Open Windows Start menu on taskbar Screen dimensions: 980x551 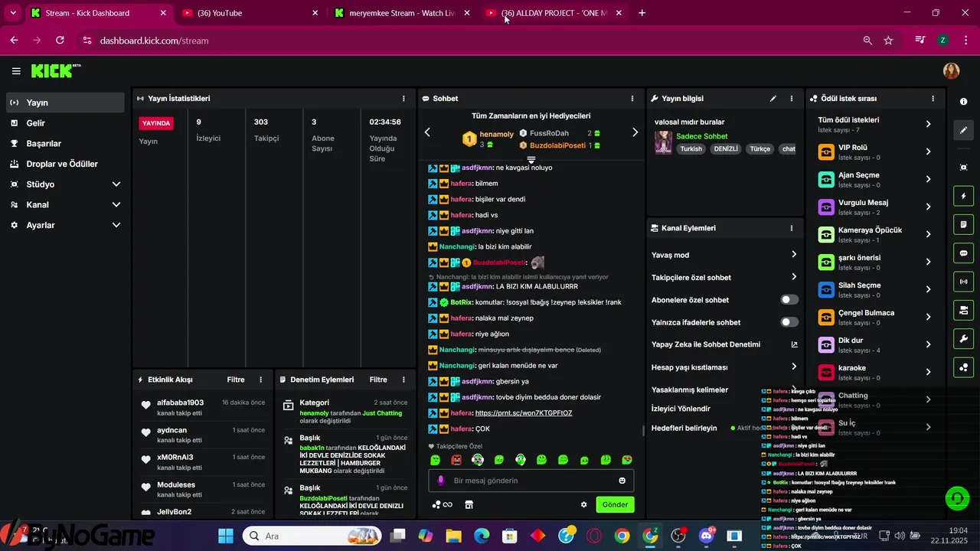tap(225, 536)
